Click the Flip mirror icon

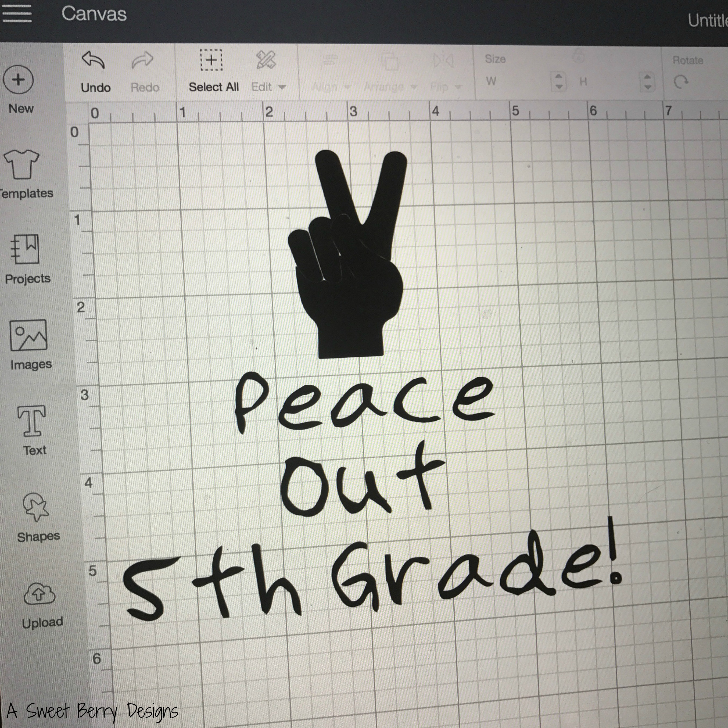coord(443,60)
